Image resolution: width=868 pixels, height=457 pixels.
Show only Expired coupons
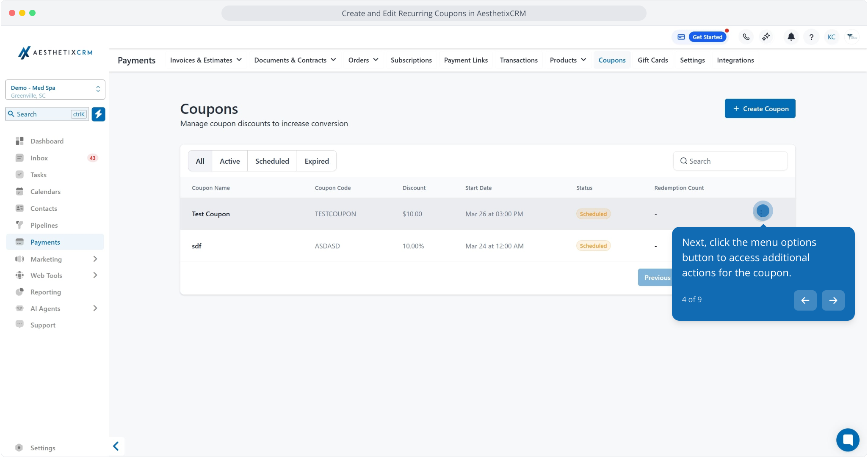coord(316,161)
